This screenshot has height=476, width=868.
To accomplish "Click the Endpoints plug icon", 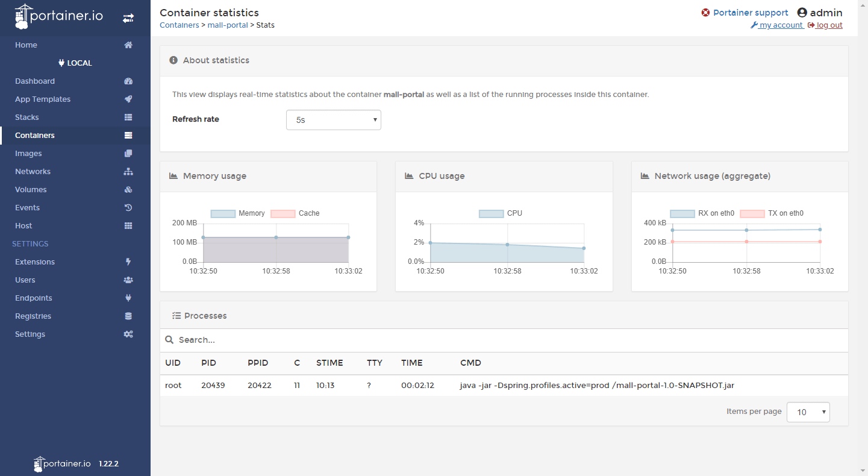I will (128, 298).
